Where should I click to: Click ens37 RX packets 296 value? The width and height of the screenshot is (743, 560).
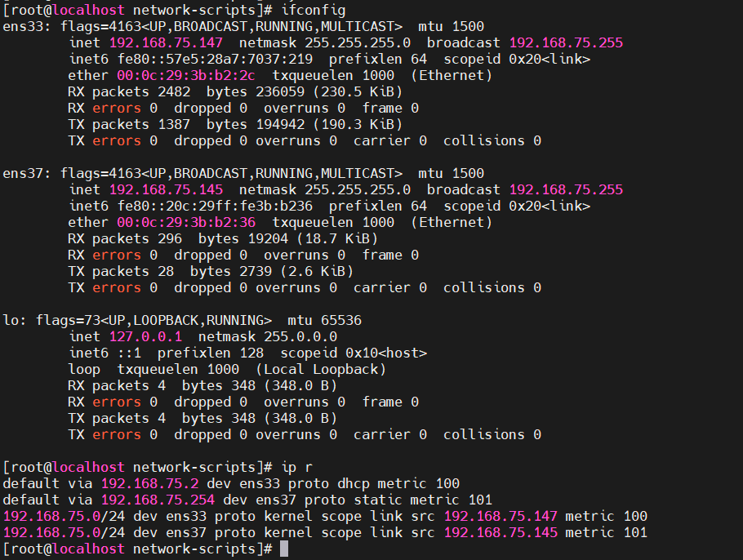(170, 238)
